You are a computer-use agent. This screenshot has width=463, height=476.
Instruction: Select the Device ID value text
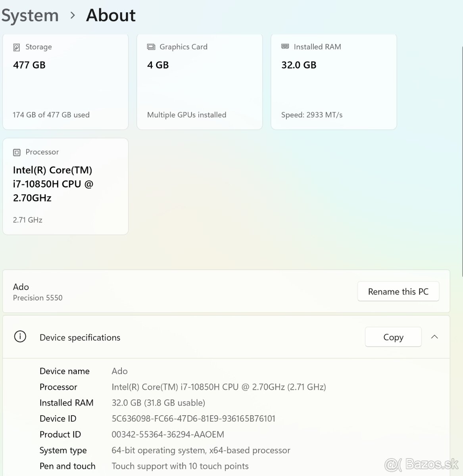[193, 418]
